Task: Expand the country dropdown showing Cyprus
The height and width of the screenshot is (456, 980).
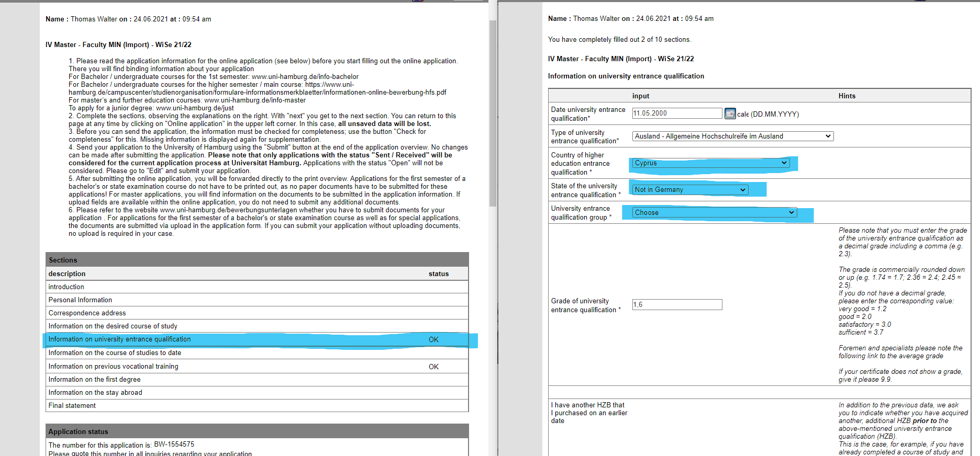Action: click(711, 163)
